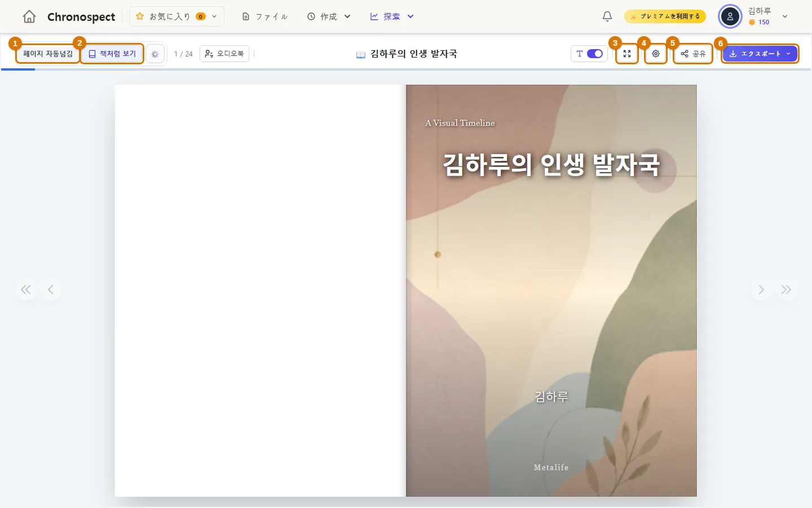Open the 오디오북 audiobook option
Screen dimensions: 812x508
tap(224, 54)
